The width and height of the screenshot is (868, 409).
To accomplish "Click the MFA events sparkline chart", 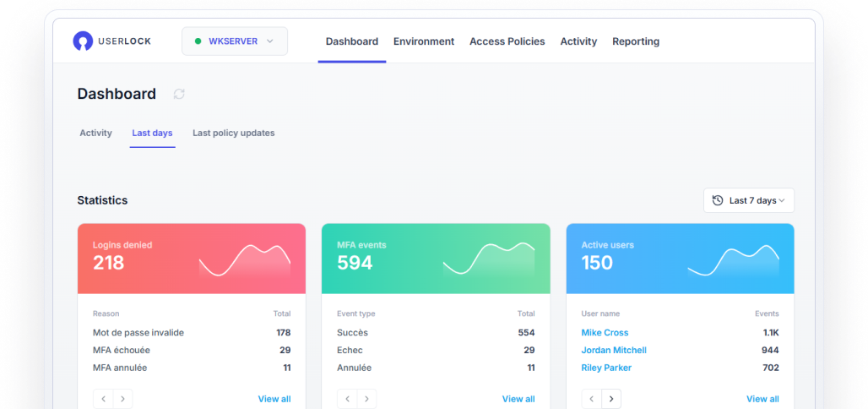I will point(488,259).
